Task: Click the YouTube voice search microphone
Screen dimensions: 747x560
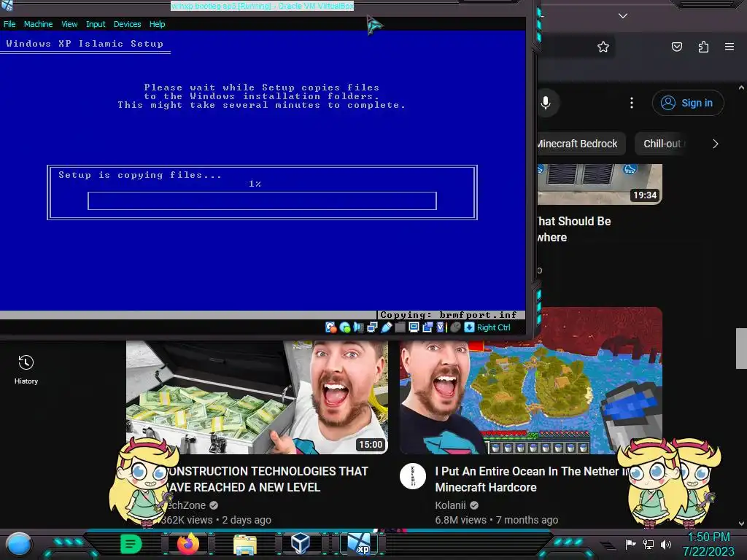Action: click(x=546, y=103)
